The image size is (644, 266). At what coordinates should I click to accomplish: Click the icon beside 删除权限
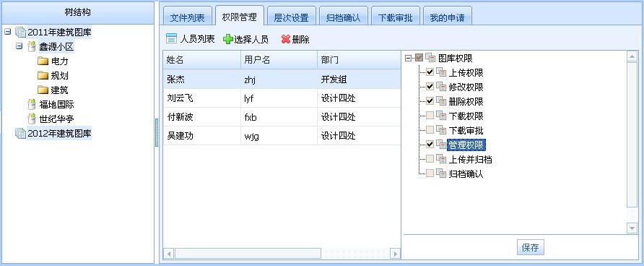[441, 101]
